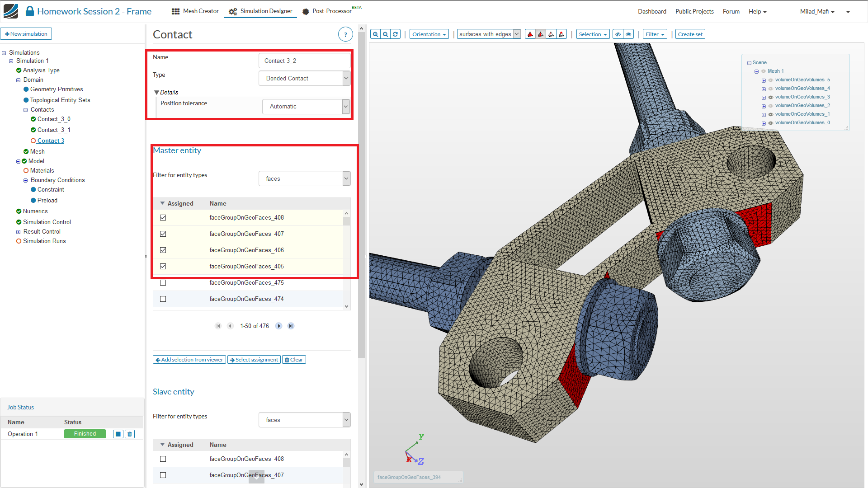Check faceGroupOnGeoFaces_475 in Master entity
The width and height of the screenshot is (868, 488).
(x=163, y=283)
